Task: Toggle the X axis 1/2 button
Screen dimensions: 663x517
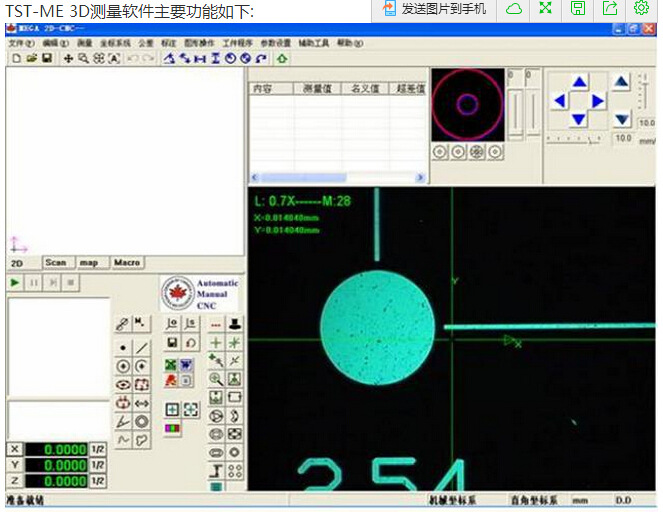Action: click(98, 449)
